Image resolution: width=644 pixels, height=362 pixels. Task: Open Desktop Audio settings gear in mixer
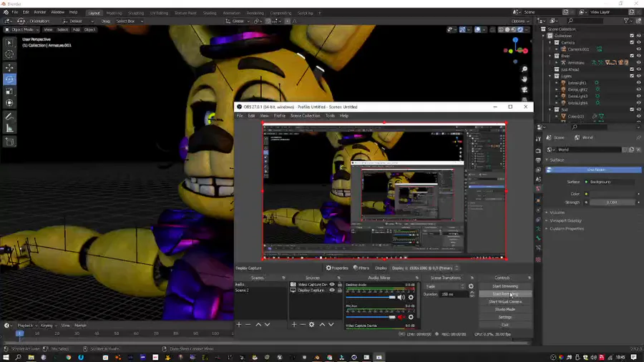coord(411,297)
